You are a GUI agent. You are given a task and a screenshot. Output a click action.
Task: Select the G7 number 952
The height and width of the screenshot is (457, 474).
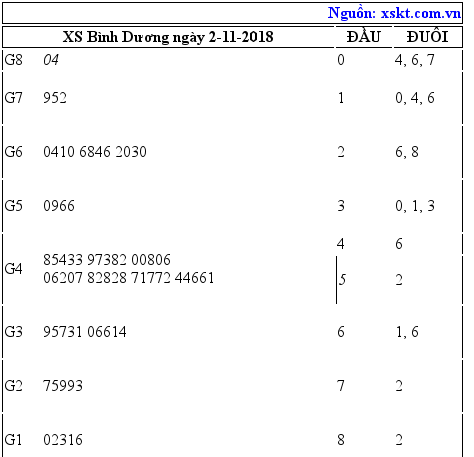point(55,98)
